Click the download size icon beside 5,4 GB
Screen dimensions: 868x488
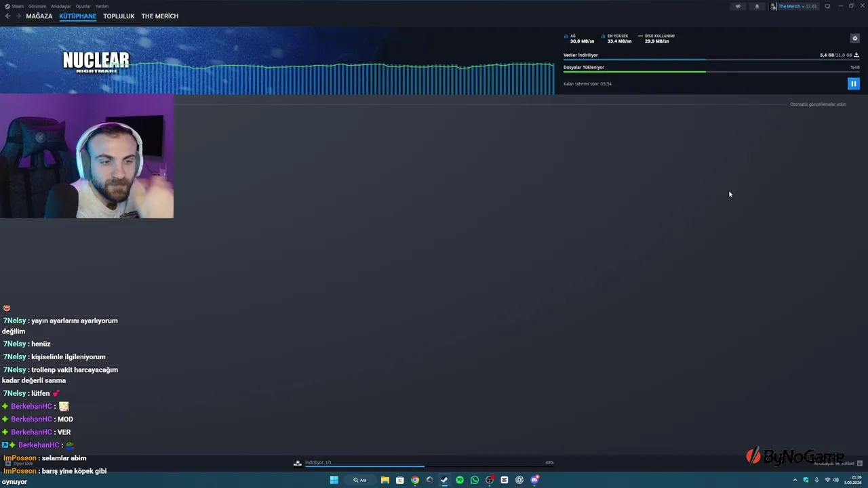pyautogui.click(x=856, y=55)
